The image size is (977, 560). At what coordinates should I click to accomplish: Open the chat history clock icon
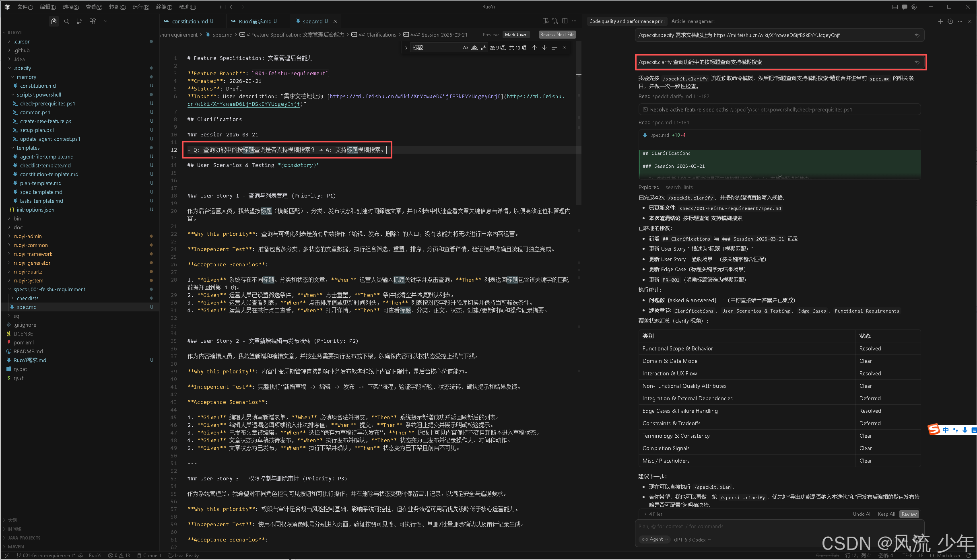click(x=950, y=21)
